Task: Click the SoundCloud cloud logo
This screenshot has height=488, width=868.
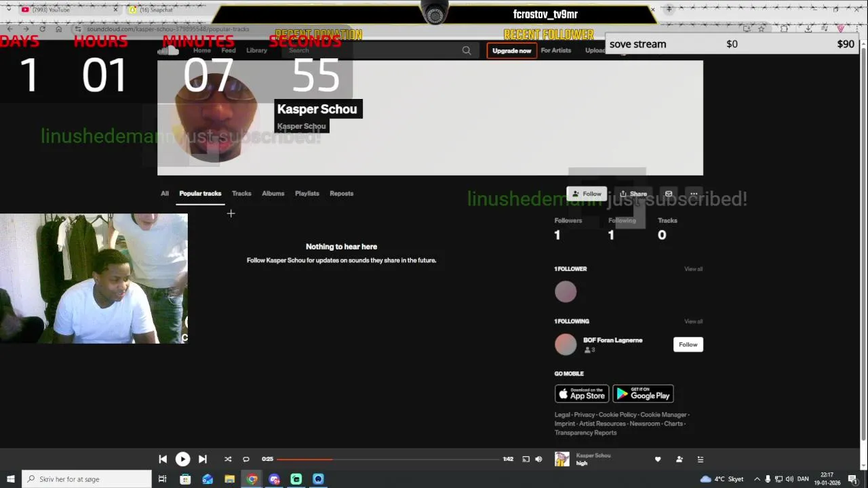Action: 167,51
